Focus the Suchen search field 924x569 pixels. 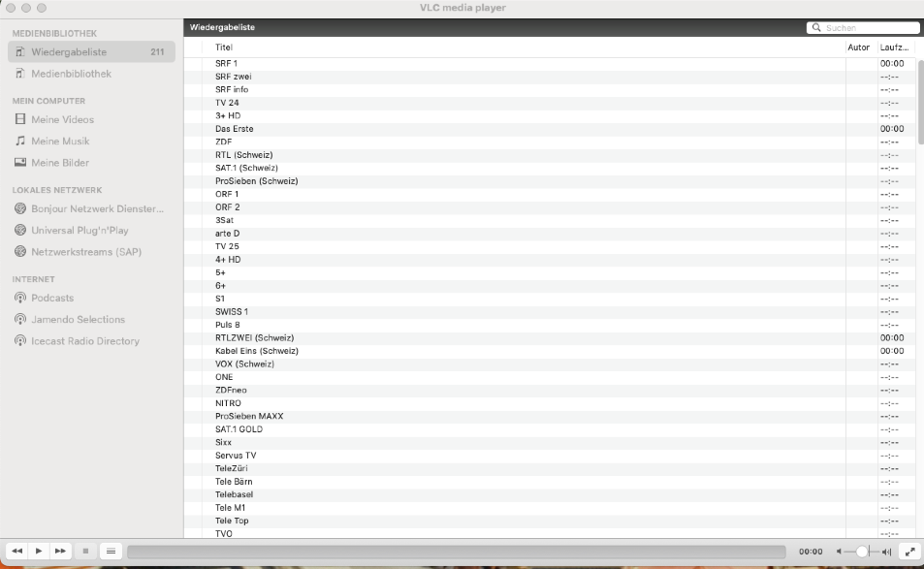(x=863, y=28)
